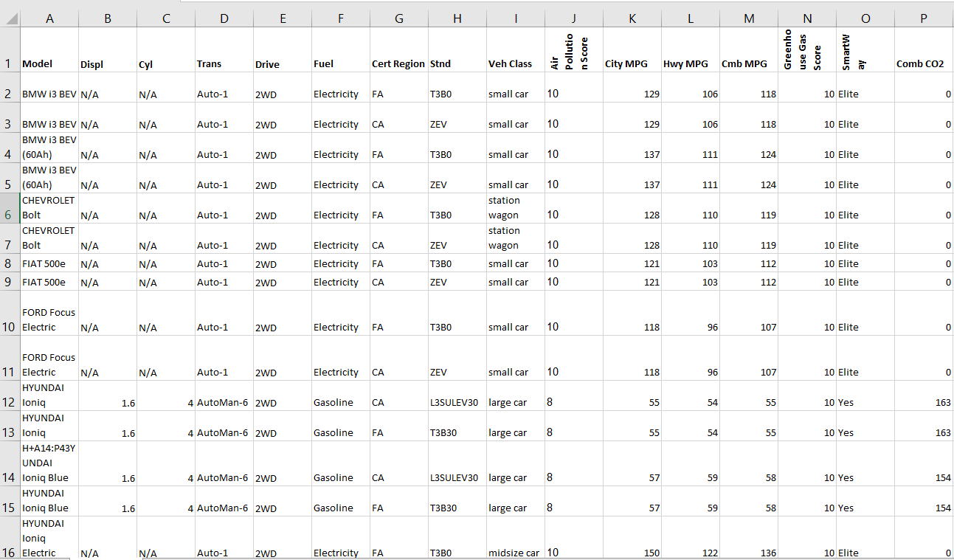Select the City MPG column K header

(x=632, y=16)
